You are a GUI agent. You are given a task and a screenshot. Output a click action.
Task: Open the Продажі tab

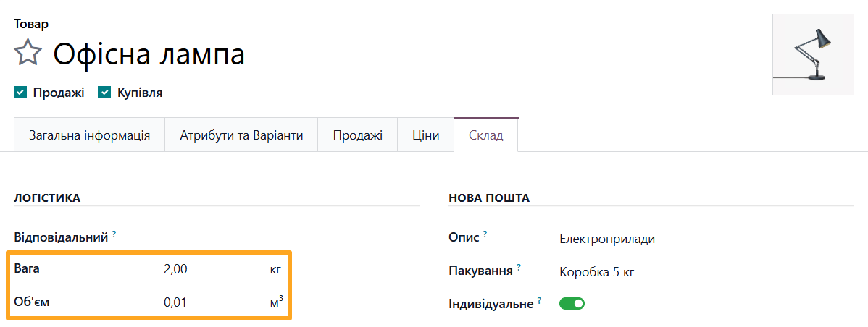coord(358,135)
